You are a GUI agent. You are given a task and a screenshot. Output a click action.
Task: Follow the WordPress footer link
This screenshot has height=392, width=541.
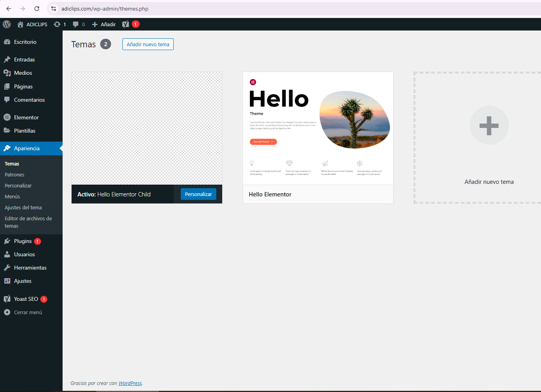[130, 383]
